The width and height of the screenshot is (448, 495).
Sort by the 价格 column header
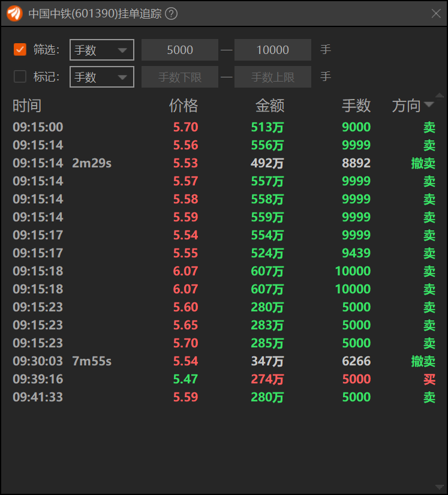point(184,106)
